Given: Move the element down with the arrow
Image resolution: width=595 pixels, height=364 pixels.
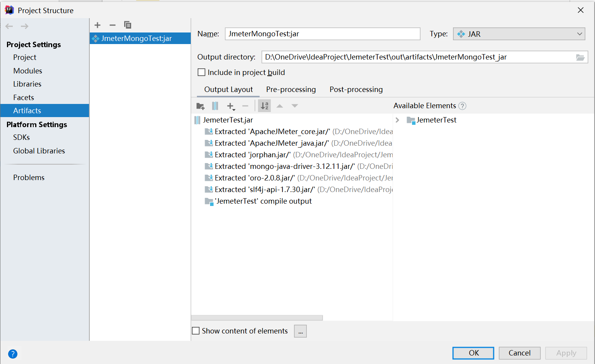Looking at the screenshot, I should (x=295, y=106).
